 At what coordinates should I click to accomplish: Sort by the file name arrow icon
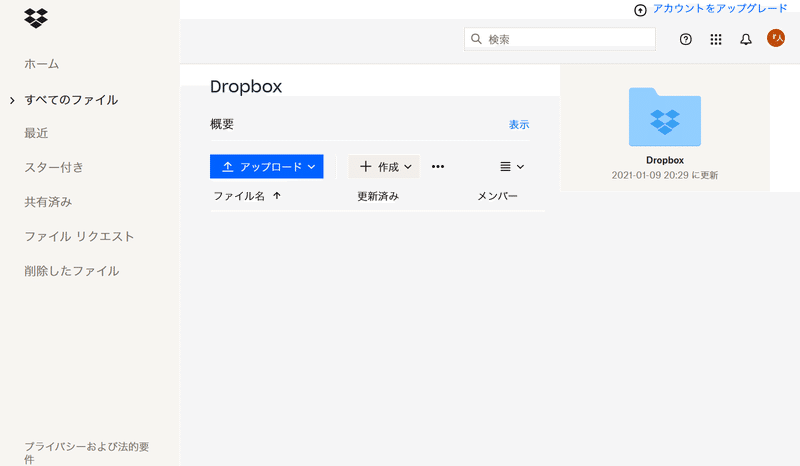[277, 195]
